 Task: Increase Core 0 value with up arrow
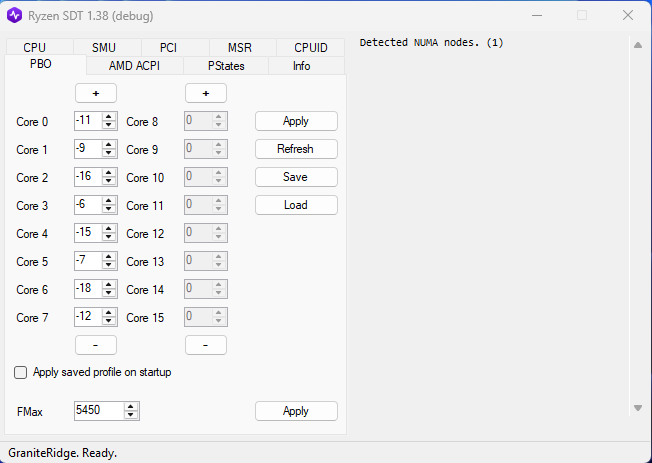[x=109, y=117]
